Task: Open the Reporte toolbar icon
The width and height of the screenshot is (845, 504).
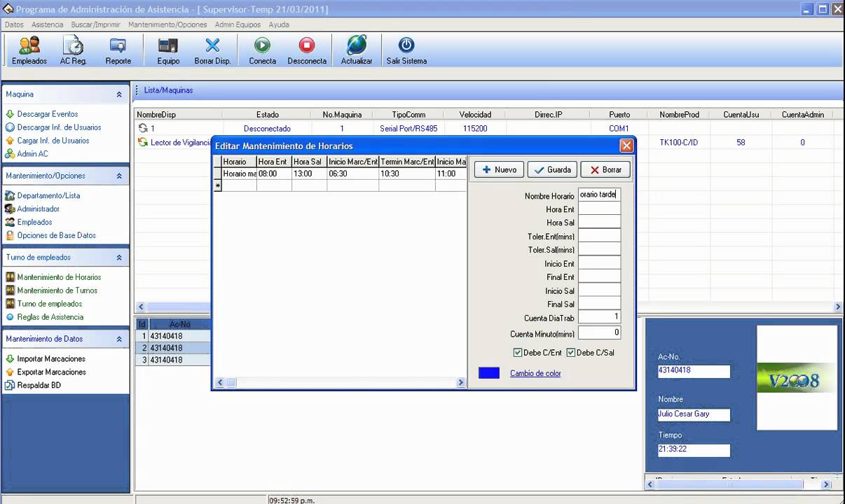Action: [x=118, y=51]
